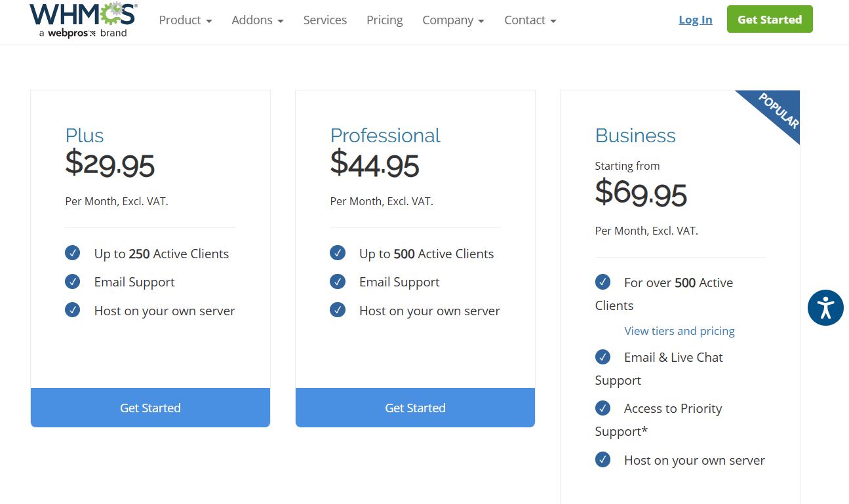Open View tiers and pricing link
Screen dimensions: 849x504
[x=679, y=331]
